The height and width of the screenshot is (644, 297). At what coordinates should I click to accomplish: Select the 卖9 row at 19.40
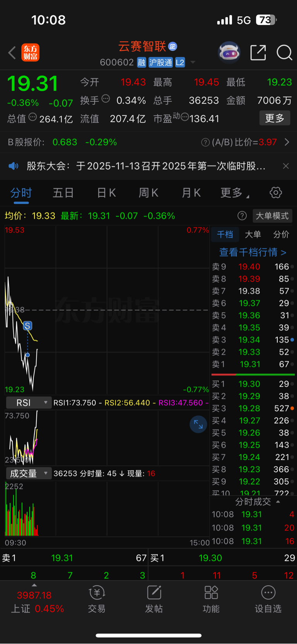253,267
